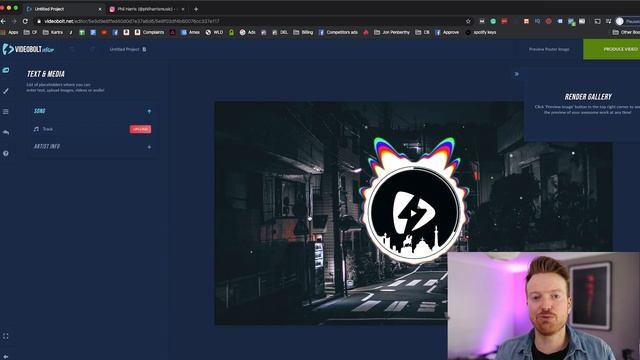Open the Jon Penberthy bookmark folder
The height and width of the screenshot is (360, 640).
click(392, 32)
